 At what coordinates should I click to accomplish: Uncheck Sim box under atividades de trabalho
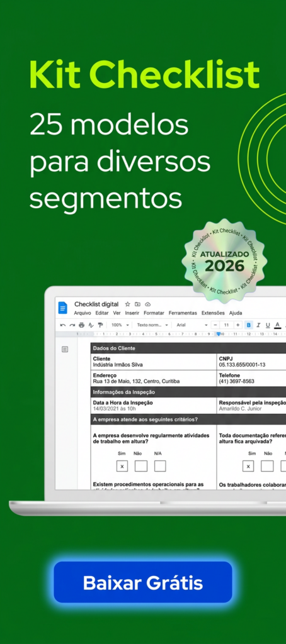[x=122, y=466]
